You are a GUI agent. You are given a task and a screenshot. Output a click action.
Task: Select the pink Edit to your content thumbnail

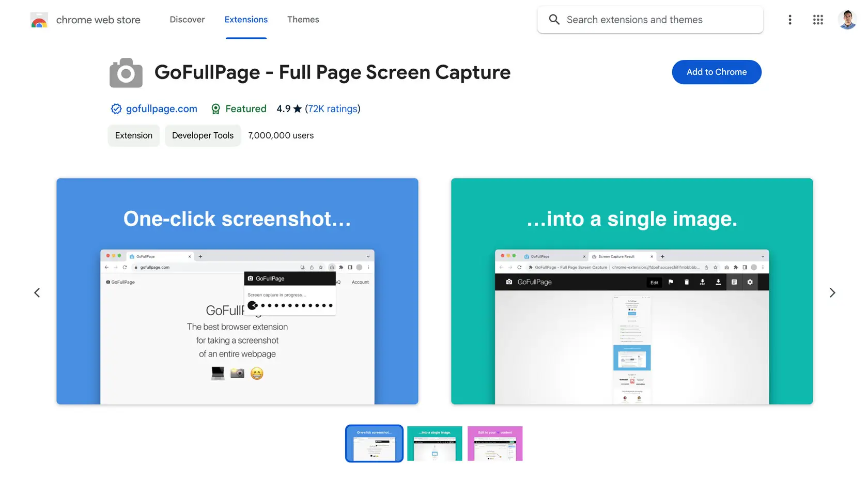pyautogui.click(x=495, y=443)
